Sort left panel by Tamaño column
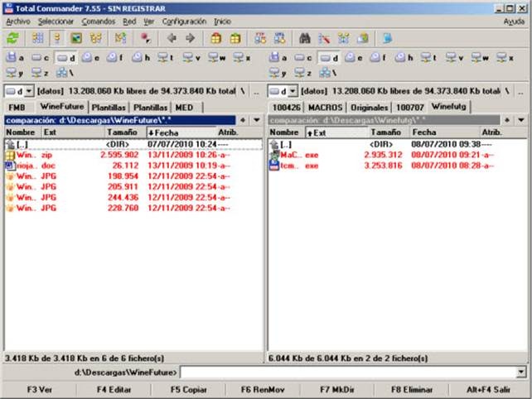The image size is (532, 399). point(122,132)
